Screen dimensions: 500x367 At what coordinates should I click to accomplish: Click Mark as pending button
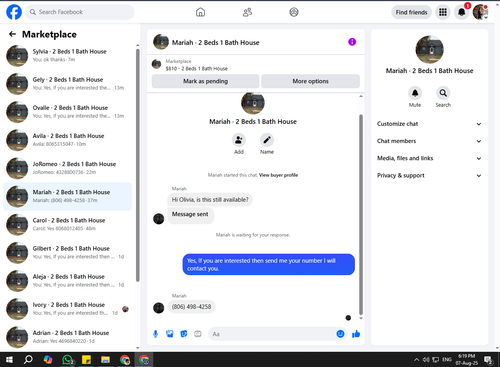click(x=205, y=81)
